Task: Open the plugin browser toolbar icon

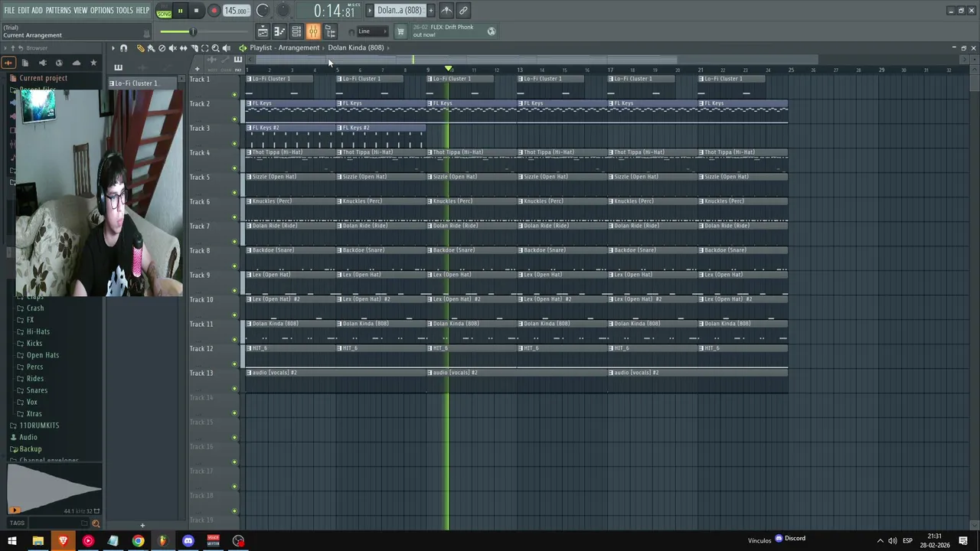Action: click(x=330, y=31)
